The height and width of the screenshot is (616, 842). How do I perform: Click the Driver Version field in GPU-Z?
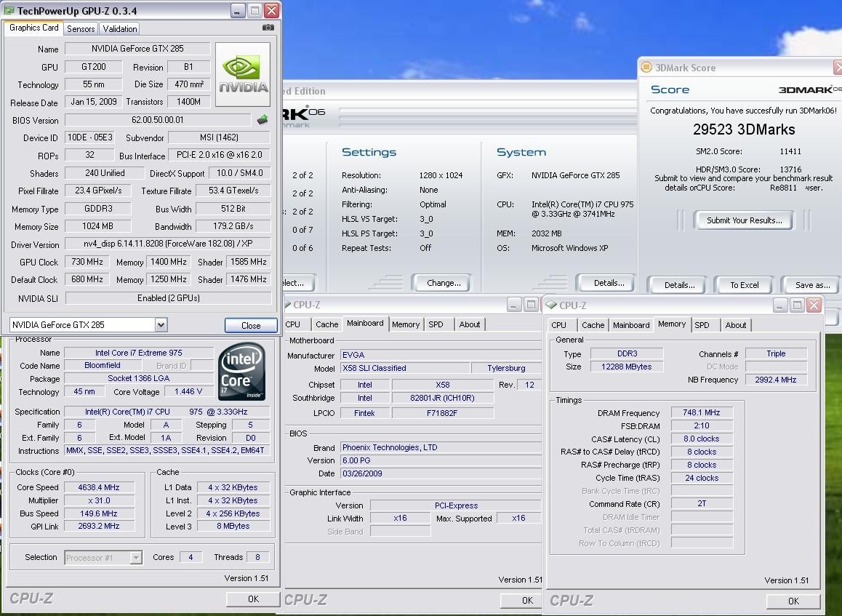point(167,244)
